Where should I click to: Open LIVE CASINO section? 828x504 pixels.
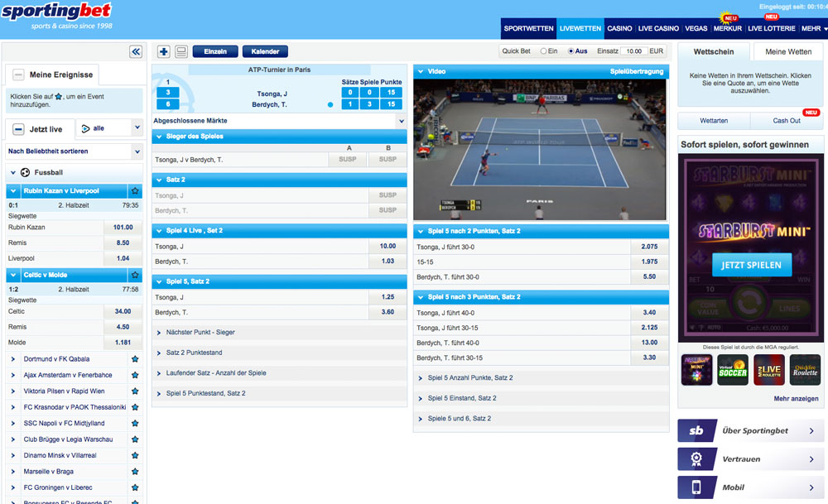pos(658,28)
